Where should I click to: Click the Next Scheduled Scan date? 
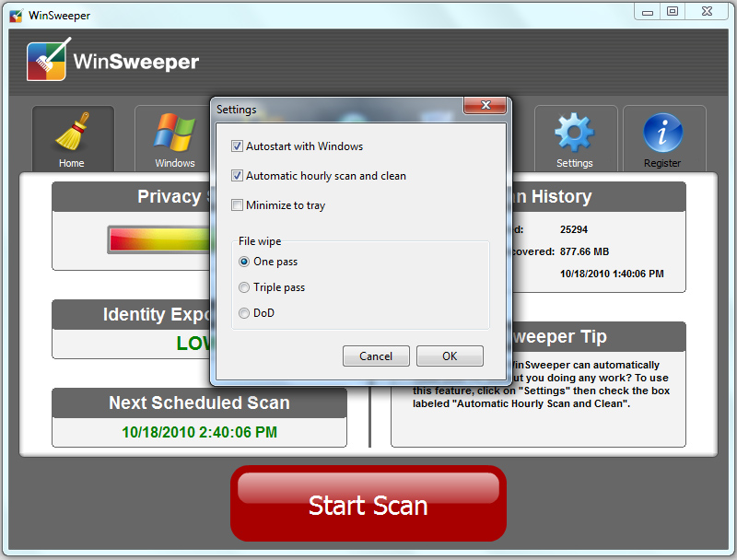199,432
